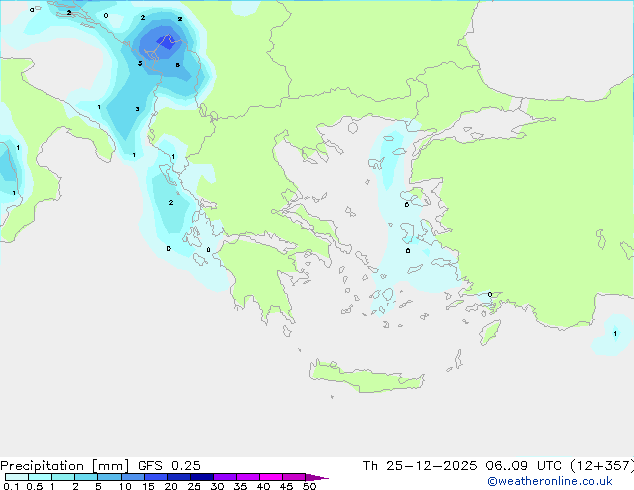The image size is (634, 490).
Task: Click the 0.5 legend scale label
Action: pyautogui.click(x=35, y=486)
